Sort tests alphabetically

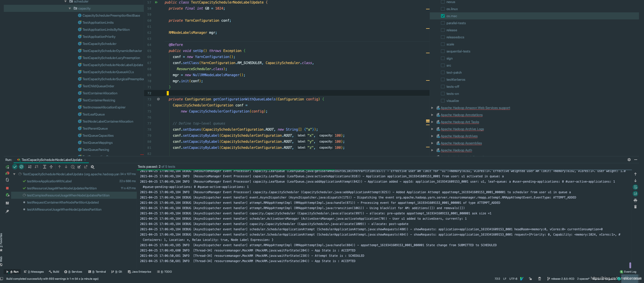[30, 167]
